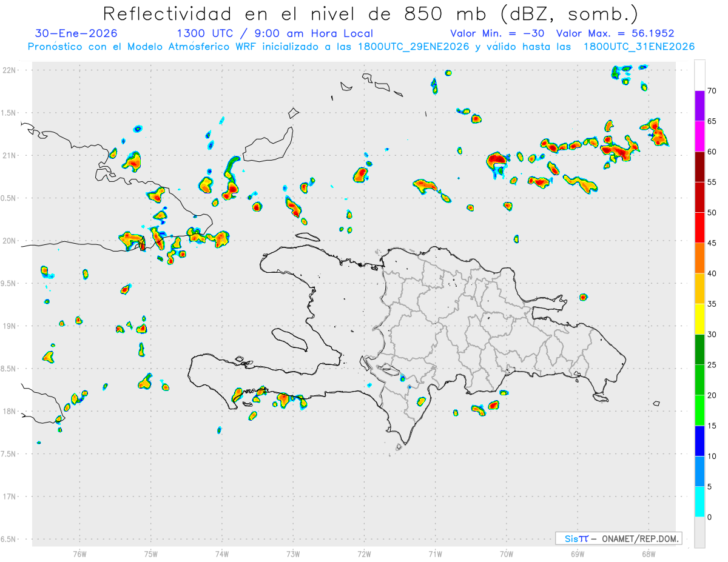
Task: Click the '18N' latitude label
Action: (9, 412)
